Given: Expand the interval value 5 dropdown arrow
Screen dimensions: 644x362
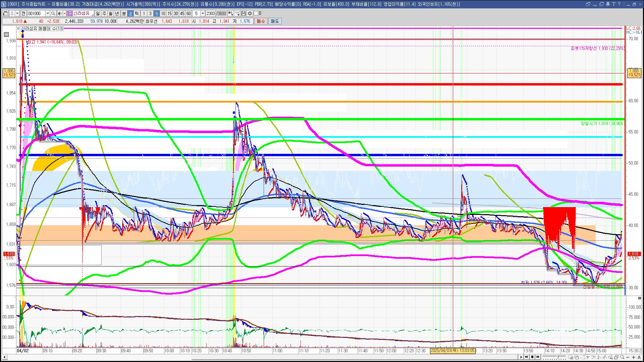Looking at the screenshot, I should click(x=203, y=13).
